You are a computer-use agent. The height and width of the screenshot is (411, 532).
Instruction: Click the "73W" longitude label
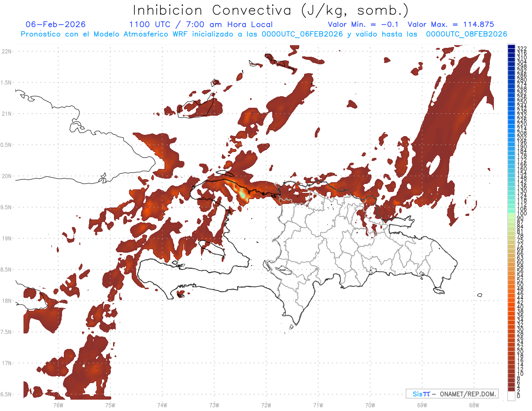point(214,405)
